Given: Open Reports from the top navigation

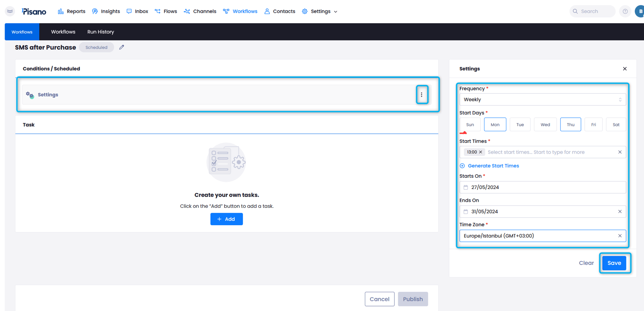Looking at the screenshot, I should [x=72, y=12].
